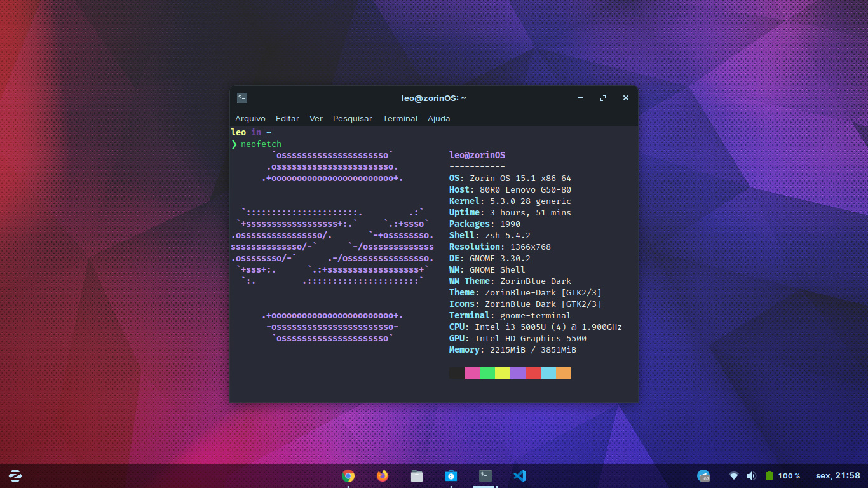The height and width of the screenshot is (488, 868).
Task: Click the window title leo@zorinOS: ~
Action: click(x=434, y=98)
